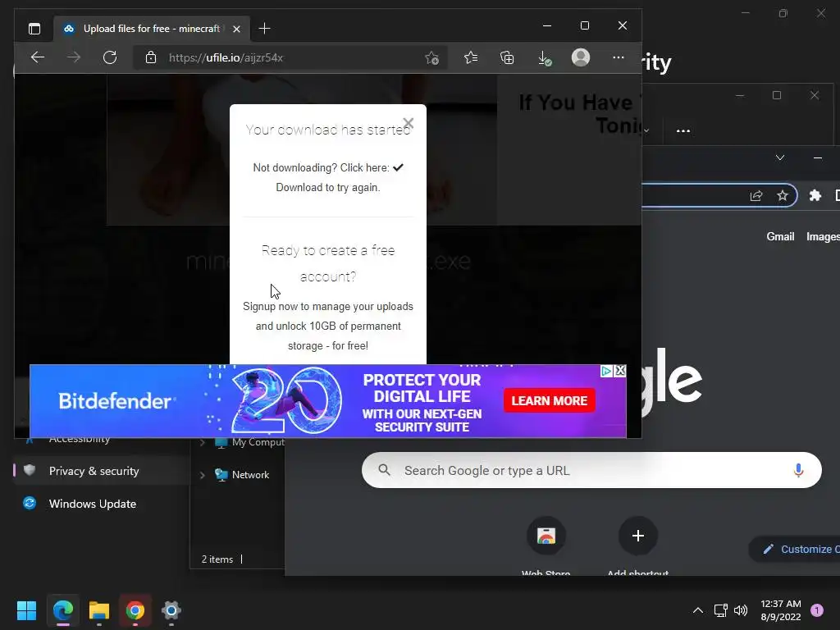Image resolution: width=840 pixels, height=630 pixels.
Task: Expand My Computer in File Explorer tree
Action: pyautogui.click(x=203, y=442)
